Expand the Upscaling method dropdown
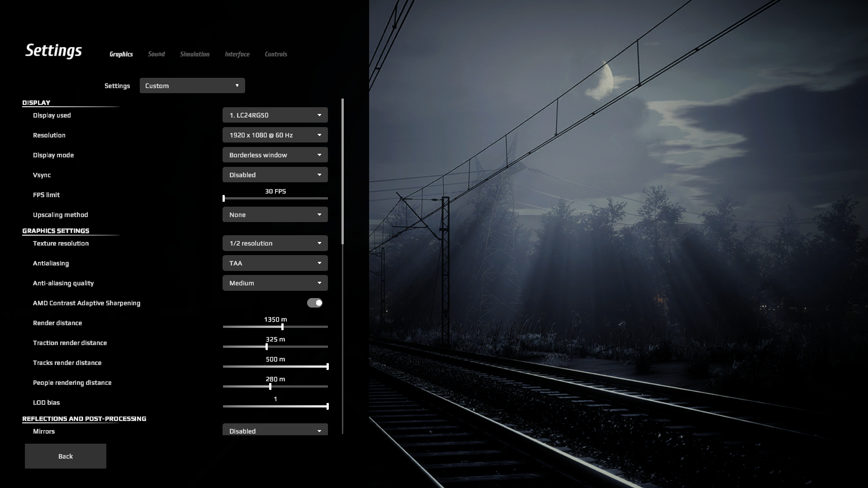 (275, 215)
